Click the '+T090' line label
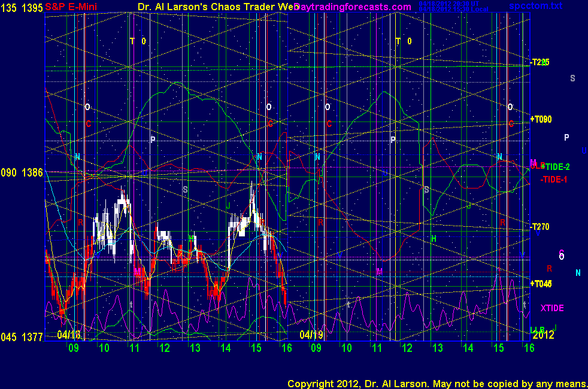 click(541, 119)
